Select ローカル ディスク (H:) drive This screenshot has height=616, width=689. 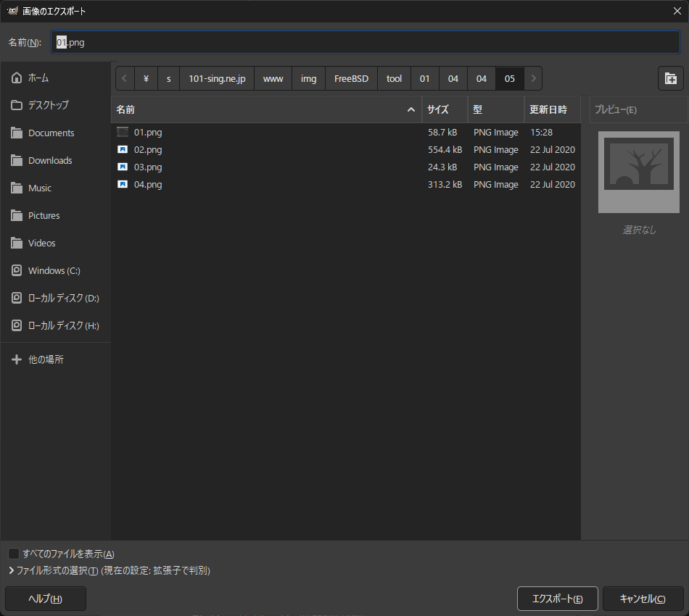point(55,325)
